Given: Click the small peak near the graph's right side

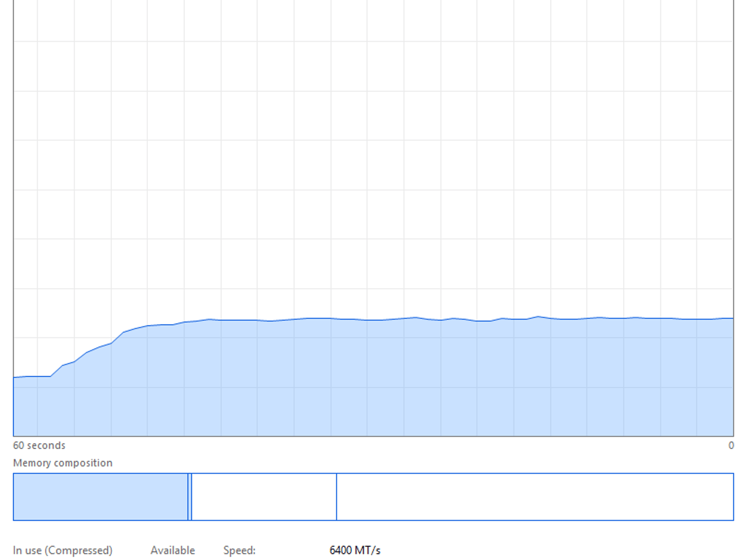Looking at the screenshot, I should click(538, 317).
